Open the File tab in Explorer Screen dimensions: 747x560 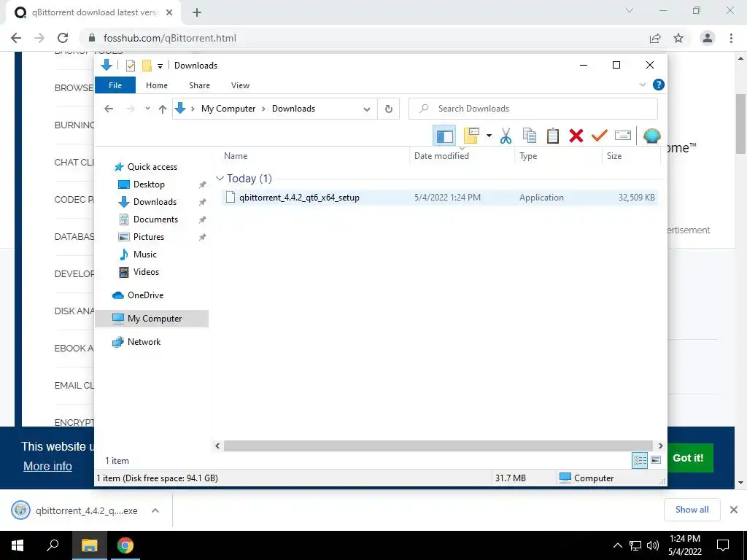coord(115,85)
